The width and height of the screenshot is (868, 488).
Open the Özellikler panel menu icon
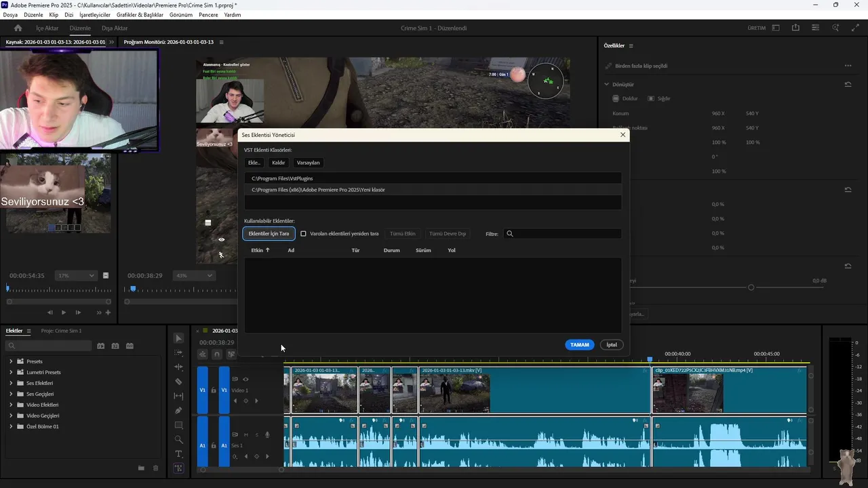(631, 45)
